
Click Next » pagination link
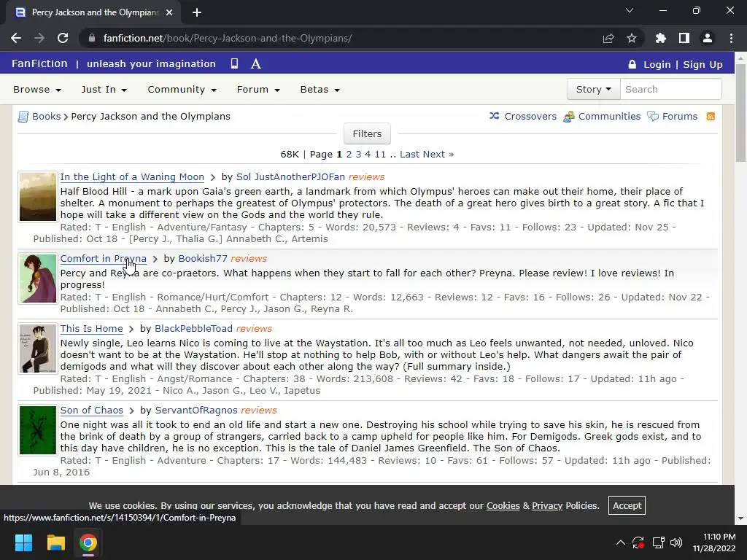tap(438, 155)
